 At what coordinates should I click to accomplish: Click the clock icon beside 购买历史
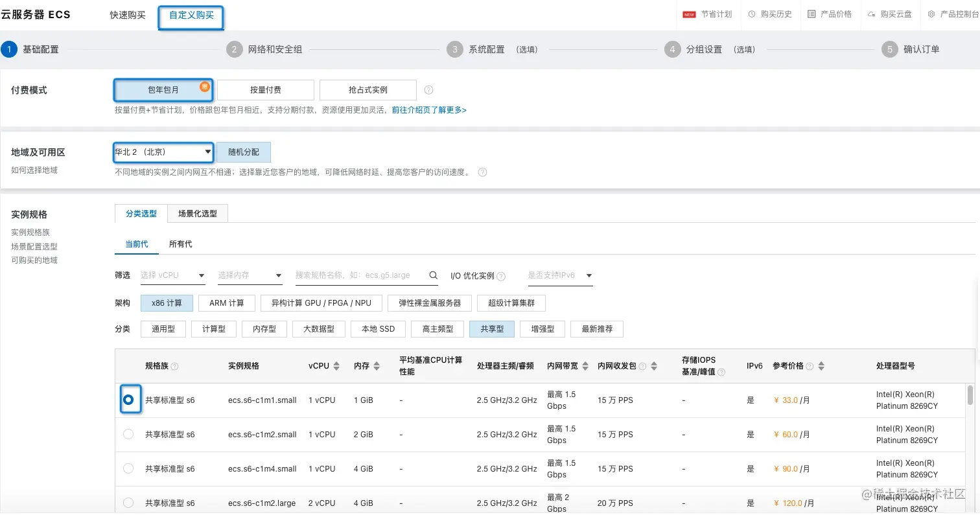pyautogui.click(x=752, y=14)
